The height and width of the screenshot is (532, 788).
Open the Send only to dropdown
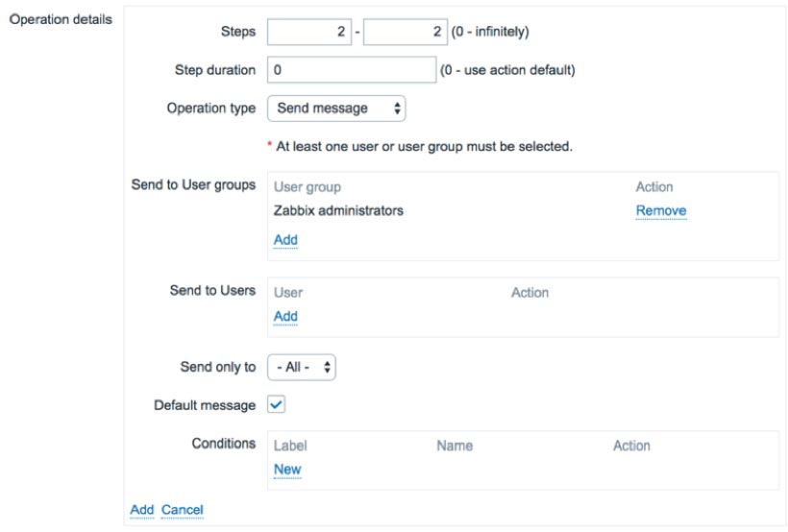(x=302, y=367)
